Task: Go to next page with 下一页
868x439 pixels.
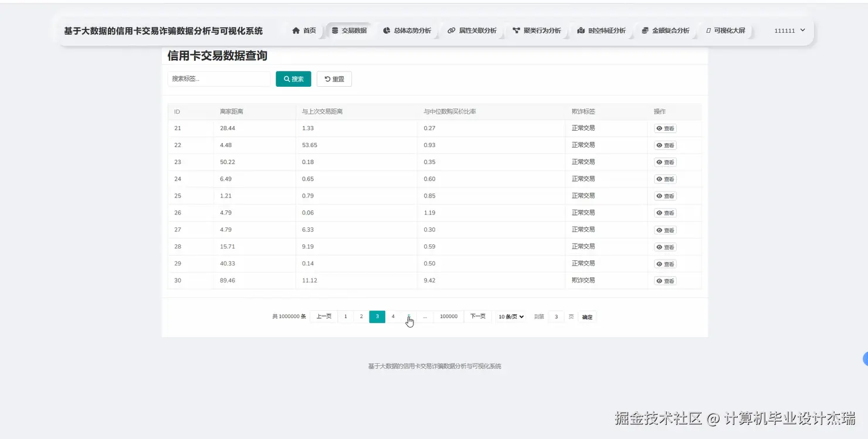Action: (x=478, y=317)
